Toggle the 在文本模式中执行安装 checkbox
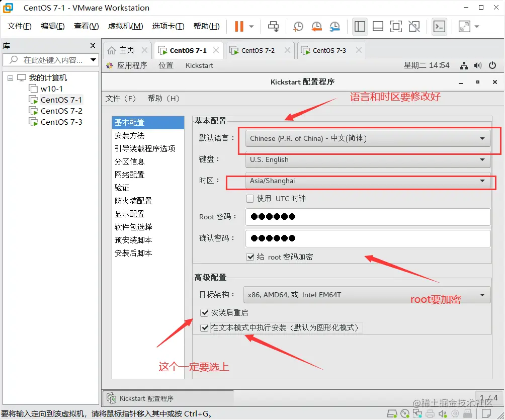505x420 pixels. (204, 328)
